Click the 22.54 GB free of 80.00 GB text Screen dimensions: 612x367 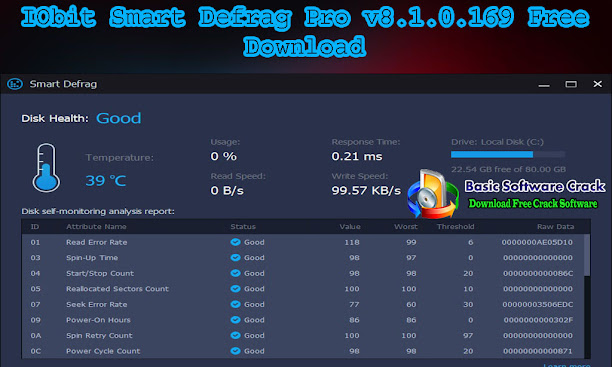[x=508, y=169]
